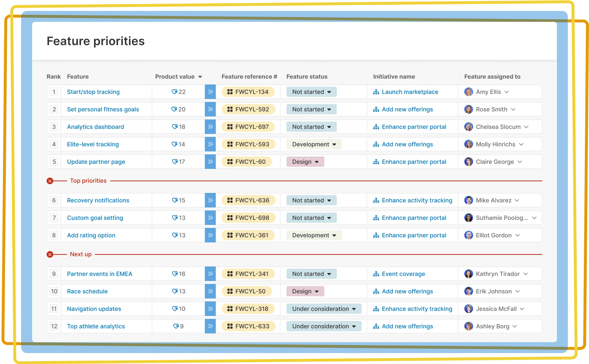Click the red circle marker beside Top priorities

click(50, 181)
